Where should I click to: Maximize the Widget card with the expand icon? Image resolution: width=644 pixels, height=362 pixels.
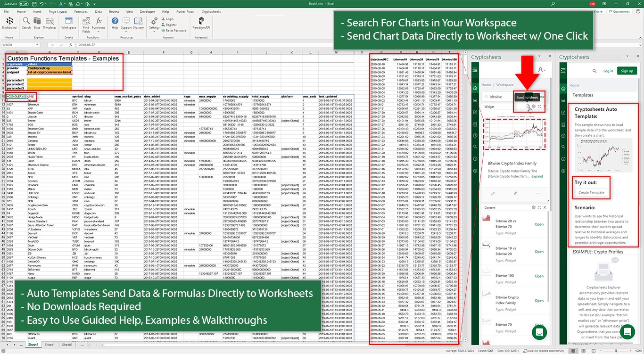539,107
